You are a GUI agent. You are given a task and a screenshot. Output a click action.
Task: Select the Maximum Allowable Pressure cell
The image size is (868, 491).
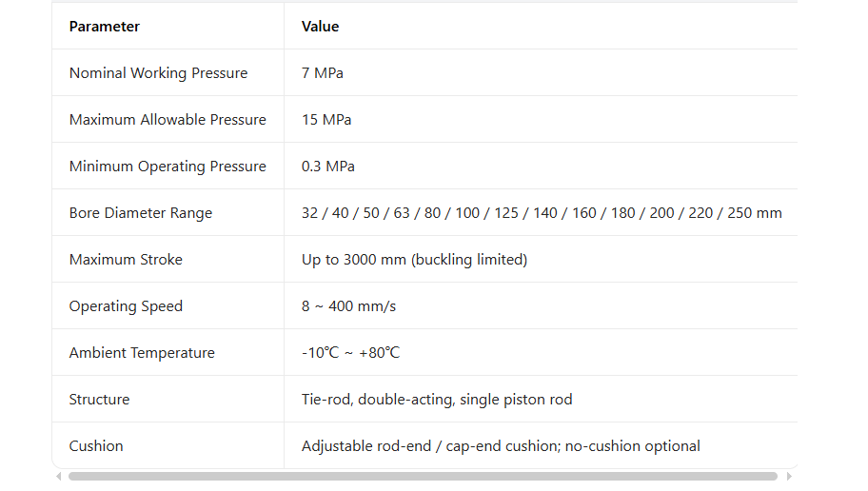tap(168, 120)
